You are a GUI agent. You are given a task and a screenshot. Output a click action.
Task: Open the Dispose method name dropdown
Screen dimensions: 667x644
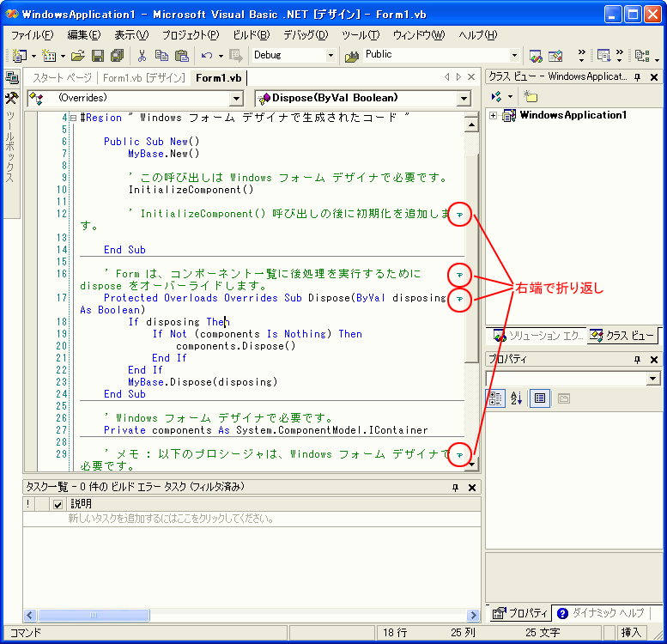click(x=464, y=99)
